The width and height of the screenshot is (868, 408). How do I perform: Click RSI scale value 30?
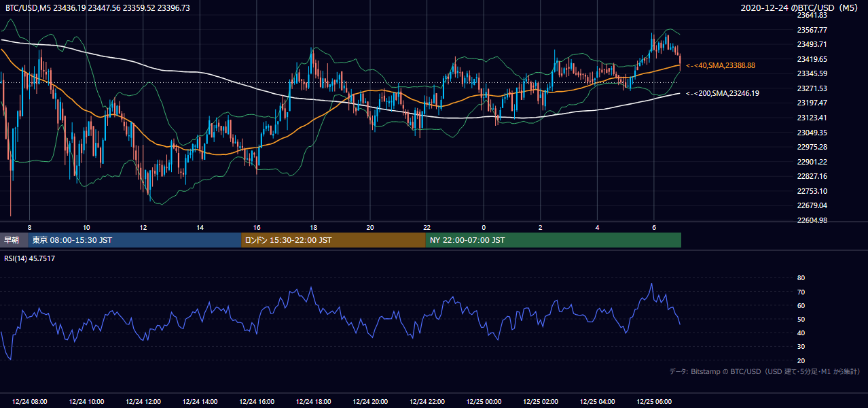tap(801, 347)
